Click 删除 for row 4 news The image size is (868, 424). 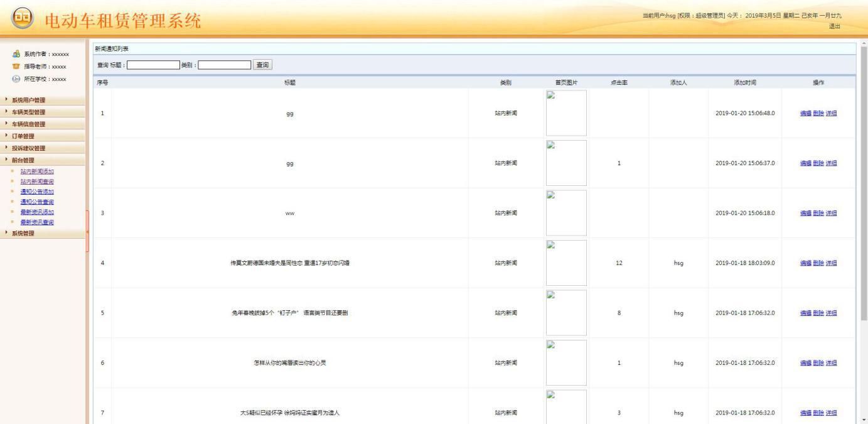818,263
